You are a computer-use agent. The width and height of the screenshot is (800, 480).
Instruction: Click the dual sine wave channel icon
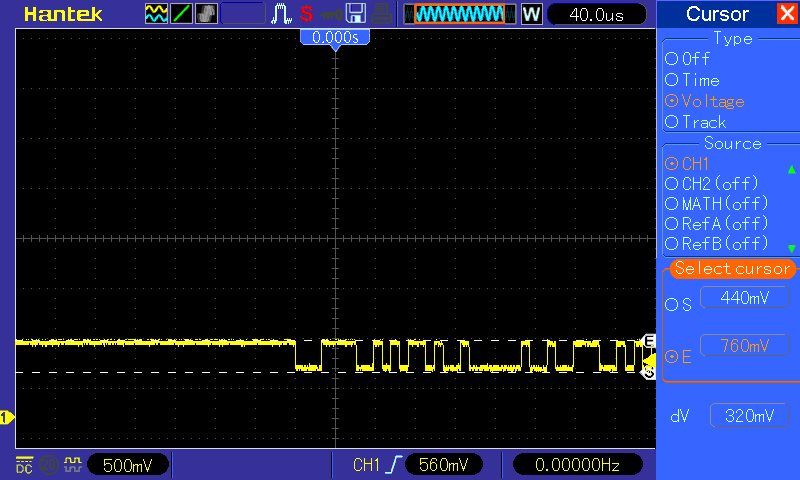(156, 14)
